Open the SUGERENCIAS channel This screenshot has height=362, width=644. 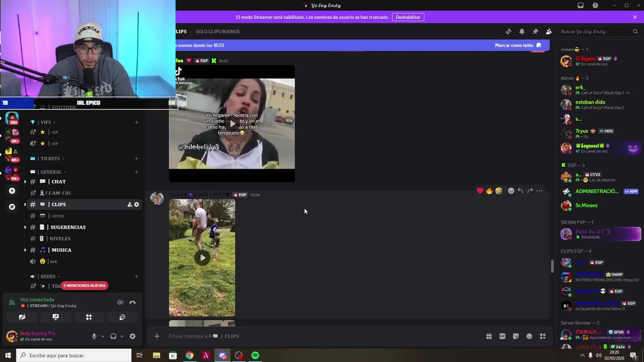pos(84,227)
